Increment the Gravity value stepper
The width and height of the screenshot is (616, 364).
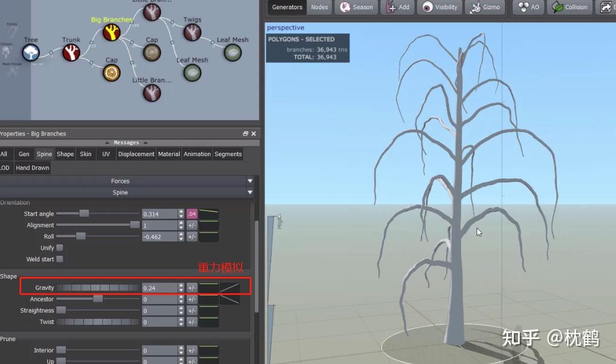click(181, 286)
